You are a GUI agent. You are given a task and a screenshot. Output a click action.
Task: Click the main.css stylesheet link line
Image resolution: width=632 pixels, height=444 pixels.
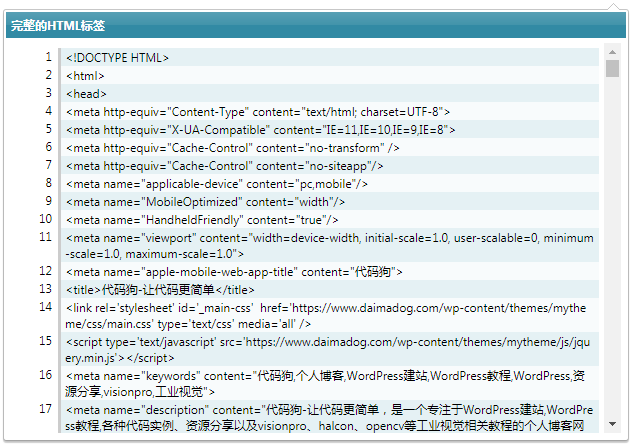tap(330, 316)
